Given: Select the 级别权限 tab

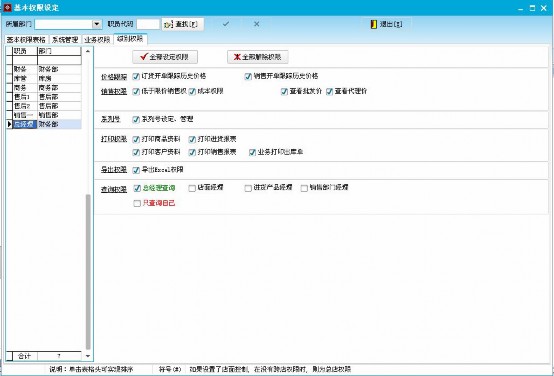Looking at the screenshot, I should tap(130, 39).
